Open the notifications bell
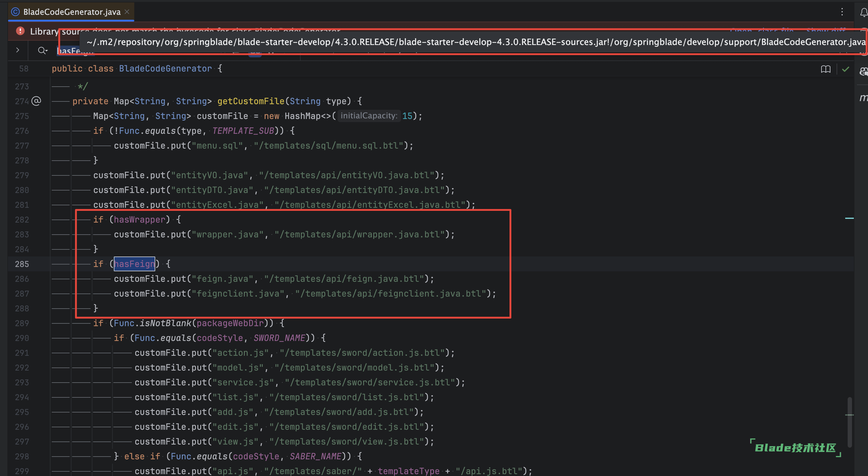This screenshot has height=476, width=868. (x=863, y=12)
